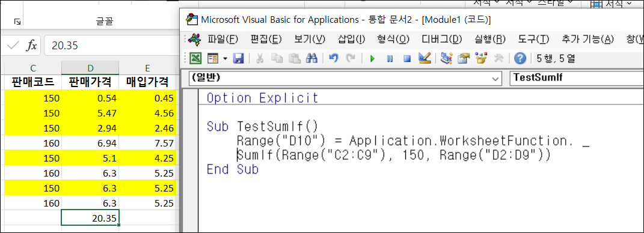Save the VBA project with the floppy icon

pyautogui.click(x=238, y=59)
